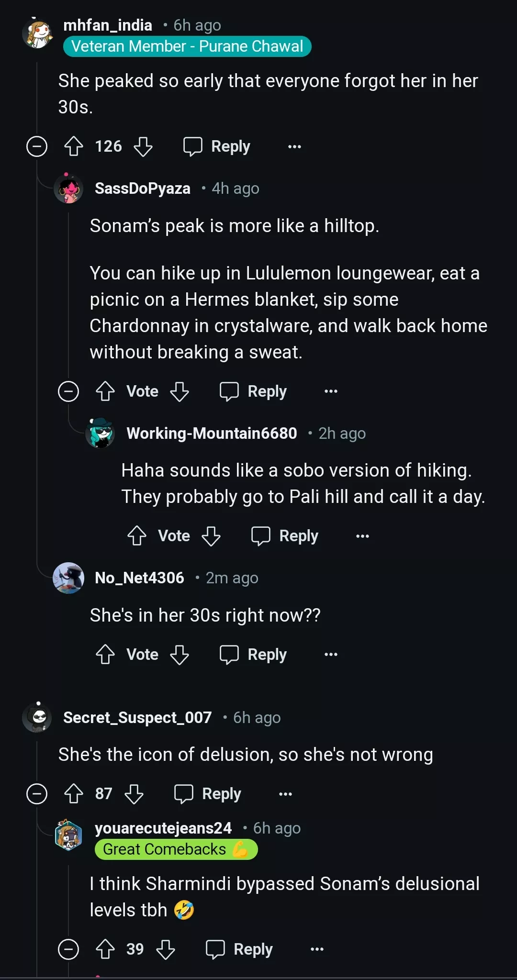Reply to Working-Mountain6680's comment

(x=285, y=536)
